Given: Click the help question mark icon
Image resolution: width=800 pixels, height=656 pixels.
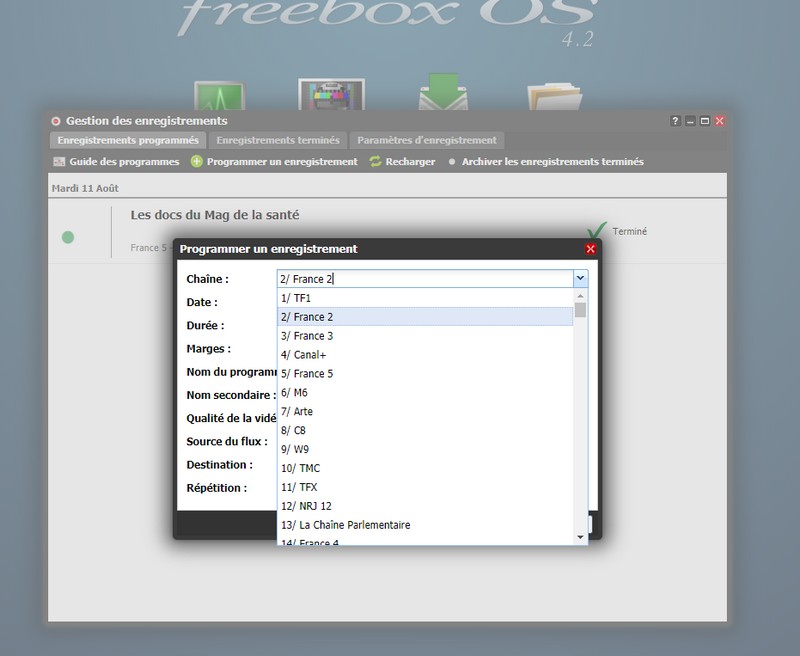Looking at the screenshot, I should pyautogui.click(x=675, y=121).
